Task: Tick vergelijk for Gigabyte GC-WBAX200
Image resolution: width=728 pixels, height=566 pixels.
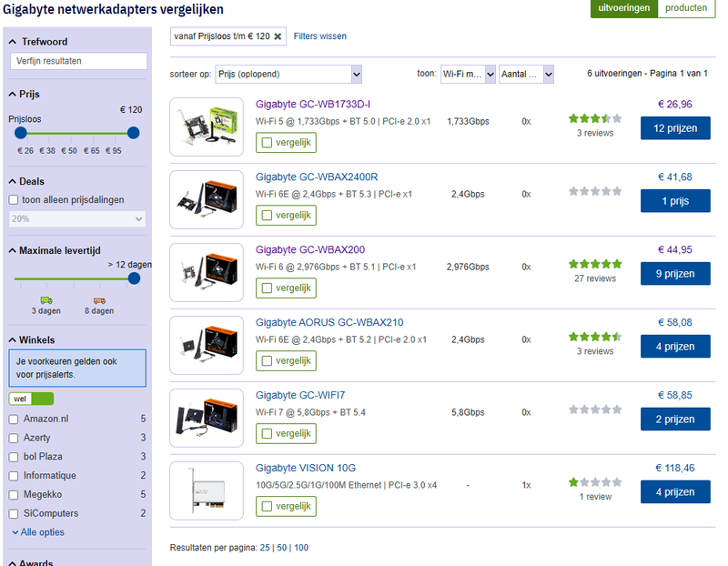Action: point(267,288)
